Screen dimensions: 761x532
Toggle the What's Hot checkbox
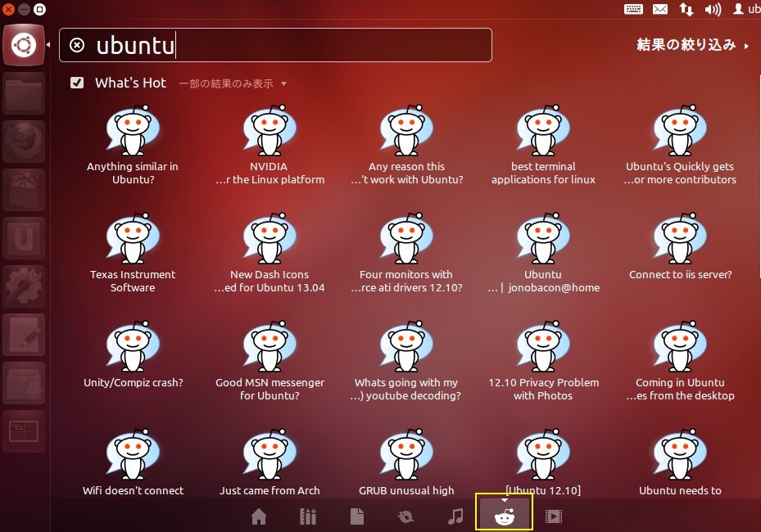pyautogui.click(x=77, y=83)
